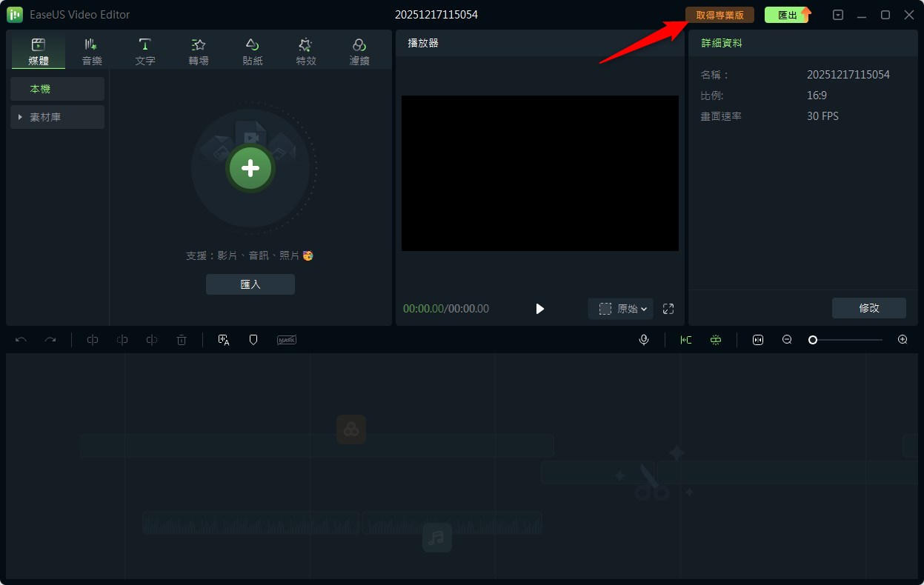Image resolution: width=924 pixels, height=585 pixels.
Task: Select the 本機 (Local) media source
Action: tap(57, 89)
